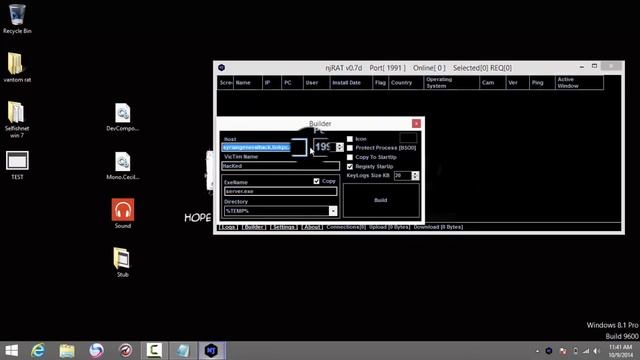Close the Builder dialog
Viewport: 640px width, 360px height.
416,124
